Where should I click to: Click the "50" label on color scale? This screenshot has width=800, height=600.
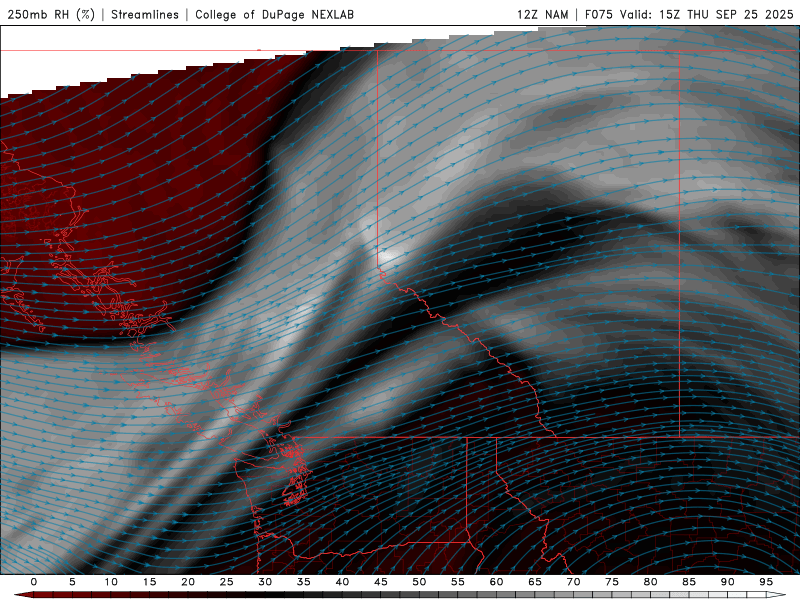point(419,582)
